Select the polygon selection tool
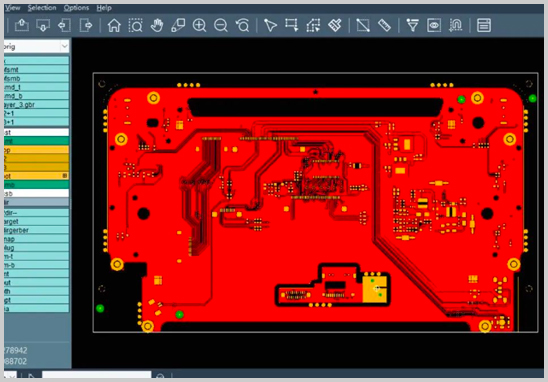The width and height of the screenshot is (548, 382). [x=313, y=25]
